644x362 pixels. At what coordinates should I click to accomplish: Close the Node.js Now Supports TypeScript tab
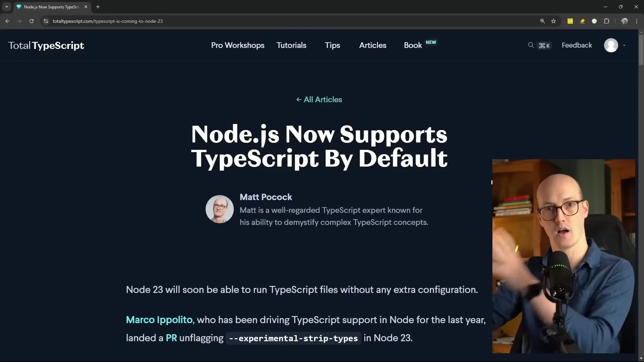click(86, 7)
